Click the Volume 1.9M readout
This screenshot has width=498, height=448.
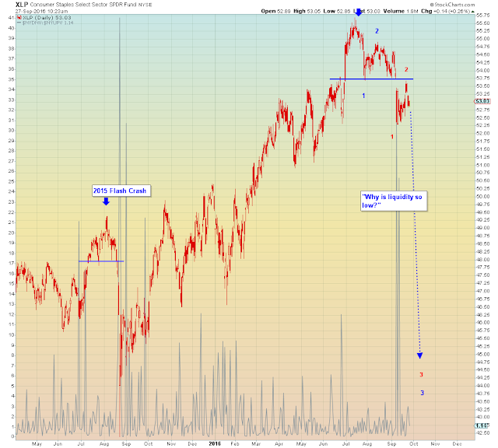pyautogui.click(x=401, y=11)
